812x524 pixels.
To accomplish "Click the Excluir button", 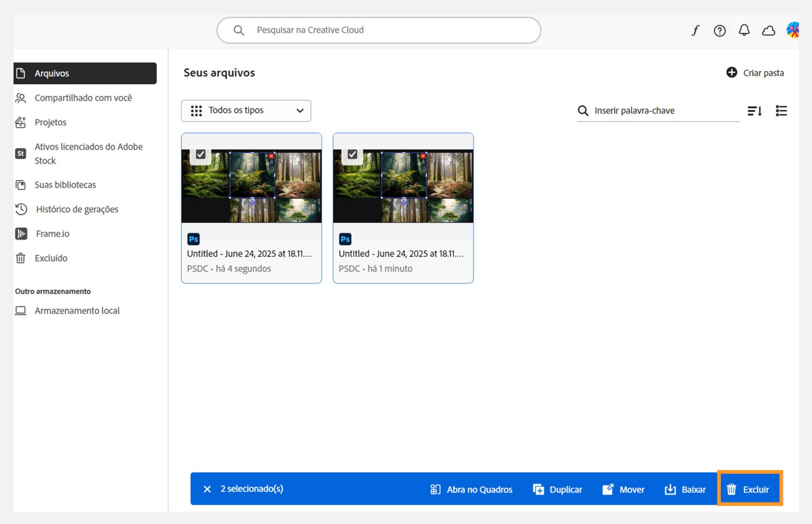I will [749, 489].
